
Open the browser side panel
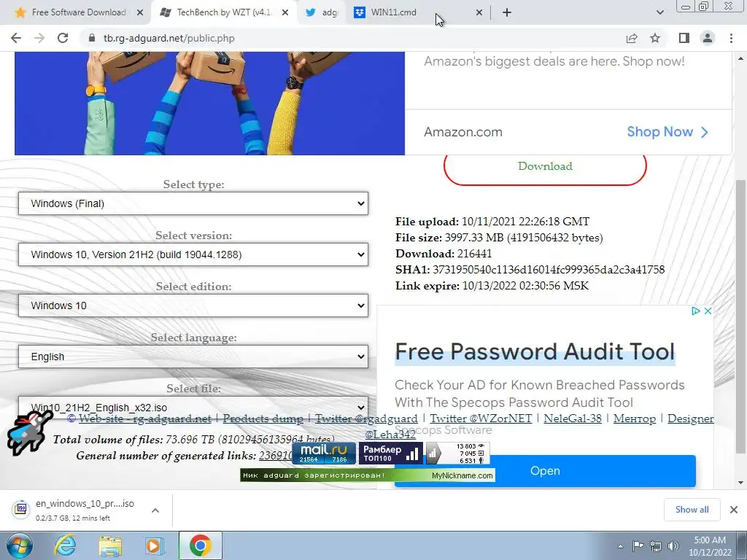point(684,38)
